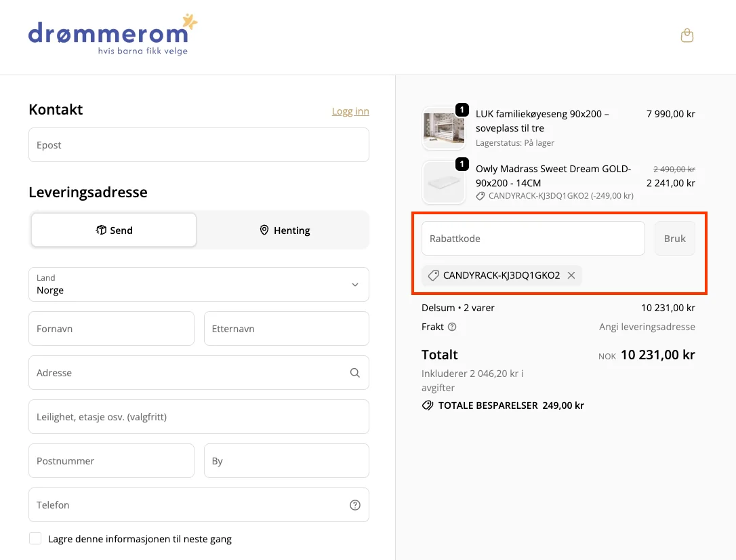Click the Fornavn input field
Image resolution: width=736 pixels, height=560 pixels.
[x=111, y=329]
